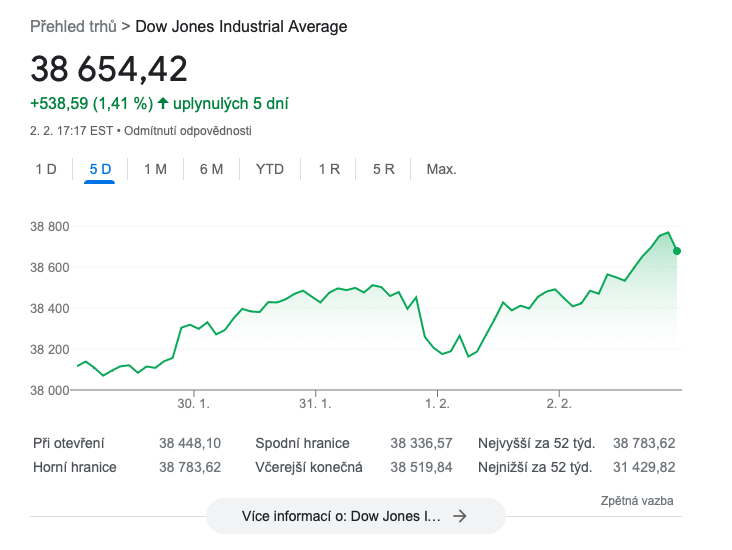Viewport: 732px width, 550px height.
Task: Click the green up arrow next to change
Action: pyautogui.click(x=162, y=103)
